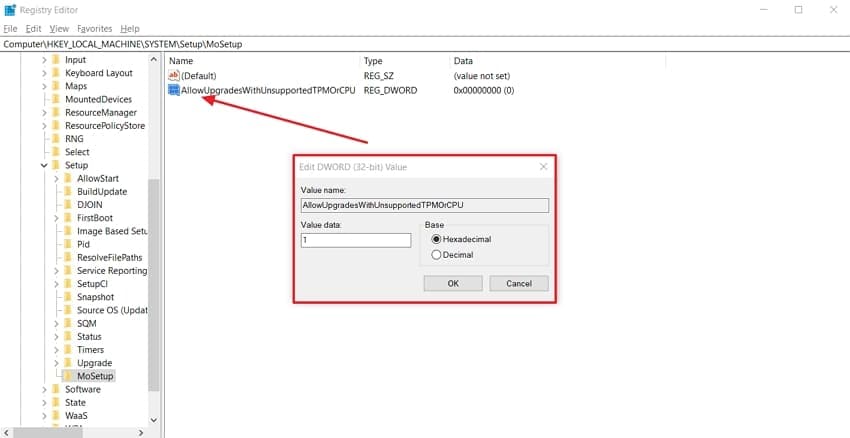This screenshot has height=438, width=850.
Task: Click OK in Edit DWORD dialog
Action: point(453,284)
